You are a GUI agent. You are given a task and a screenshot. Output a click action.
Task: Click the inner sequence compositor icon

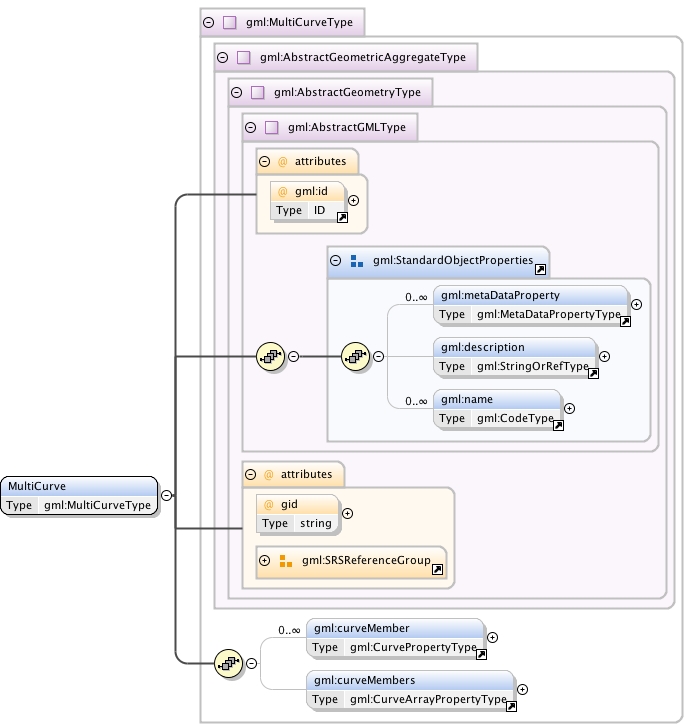(x=355, y=356)
